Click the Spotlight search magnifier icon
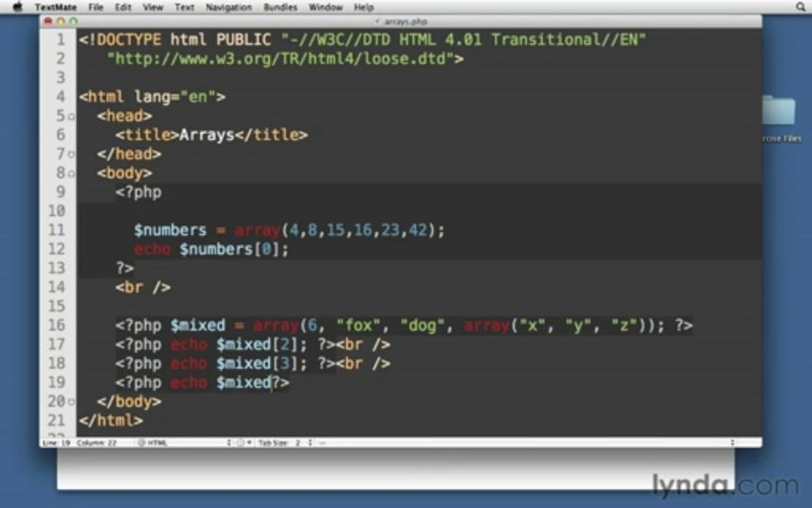The image size is (812, 508). [800, 7]
